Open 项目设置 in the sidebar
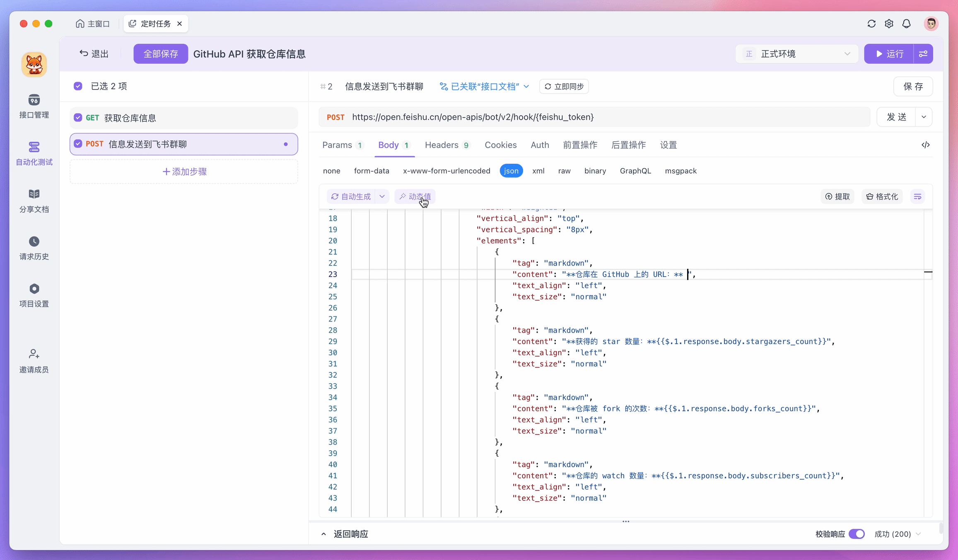Screen dimensions: 958x560 tap(34, 295)
